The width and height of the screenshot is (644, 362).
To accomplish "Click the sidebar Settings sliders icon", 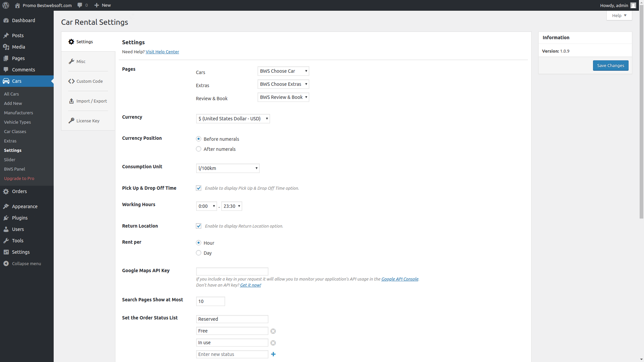I will click(6, 252).
